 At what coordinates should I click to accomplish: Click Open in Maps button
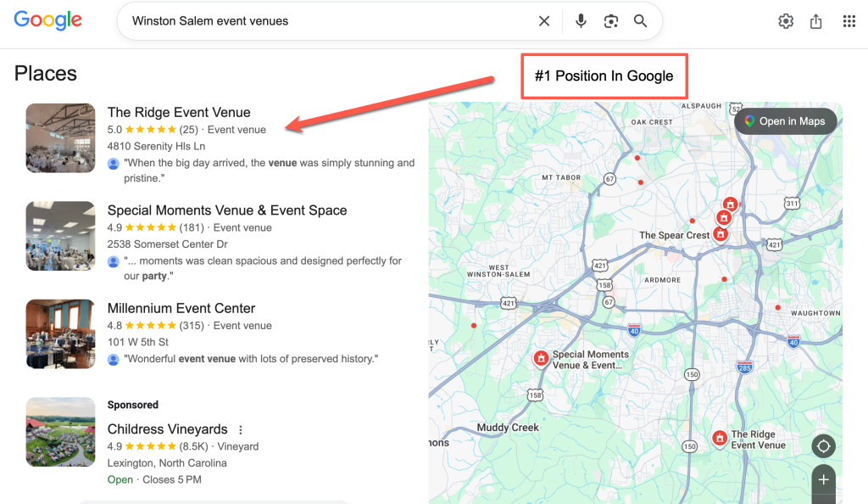point(785,121)
